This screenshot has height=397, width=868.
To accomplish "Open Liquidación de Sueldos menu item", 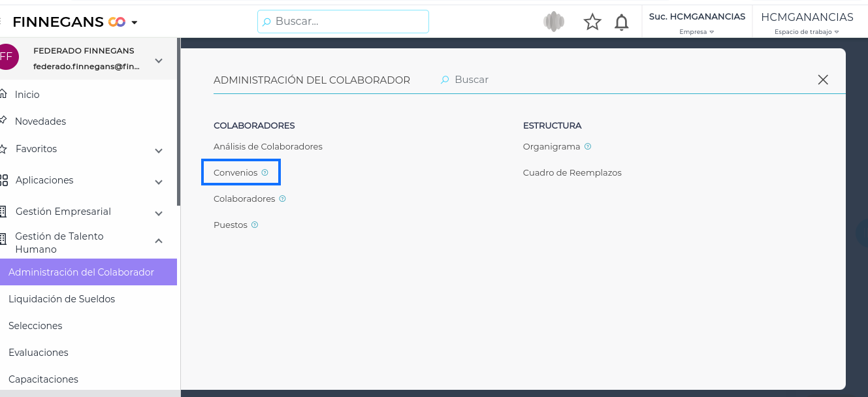I will click(61, 299).
